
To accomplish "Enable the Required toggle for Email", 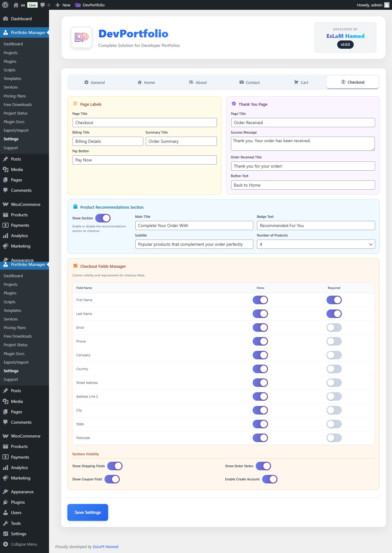I will pos(334,328).
